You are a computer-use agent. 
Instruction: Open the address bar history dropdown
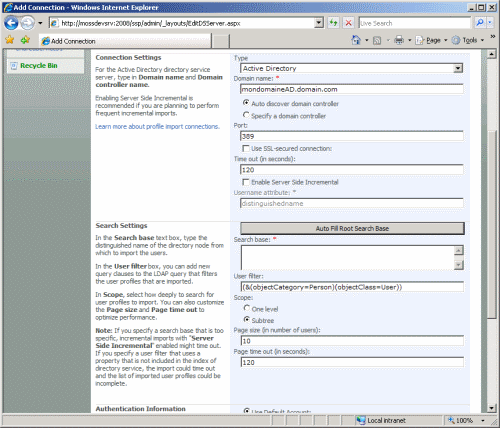click(x=319, y=23)
